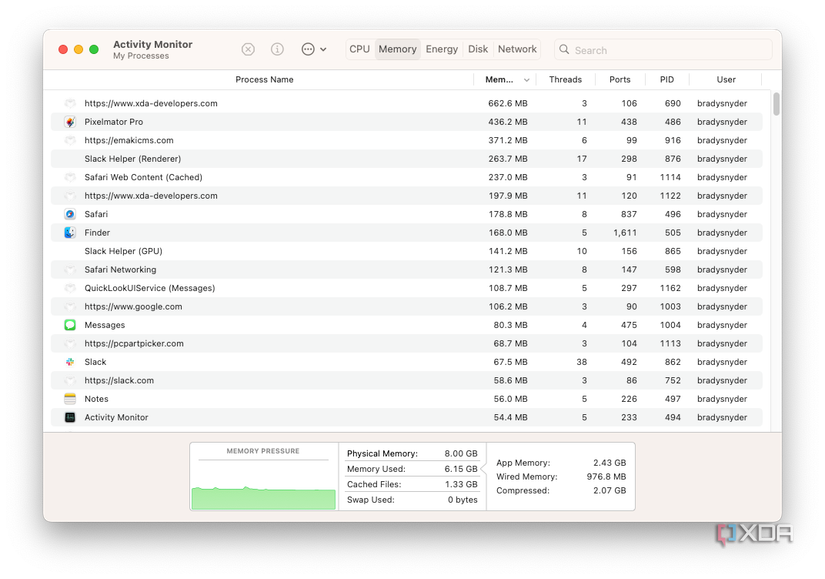This screenshot has width=825, height=579.
Task: Click the 371.2 MB memory value
Action: click(x=508, y=141)
